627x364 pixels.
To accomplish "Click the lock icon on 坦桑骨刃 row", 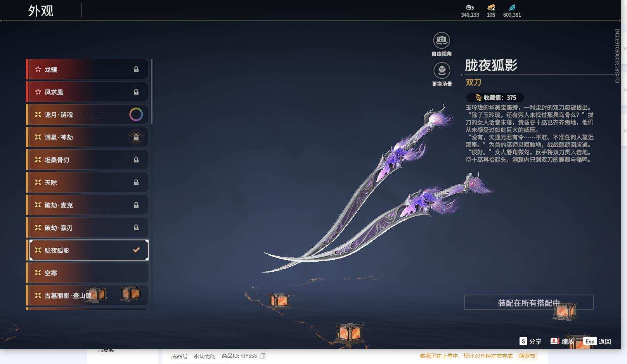I will pos(136,160).
